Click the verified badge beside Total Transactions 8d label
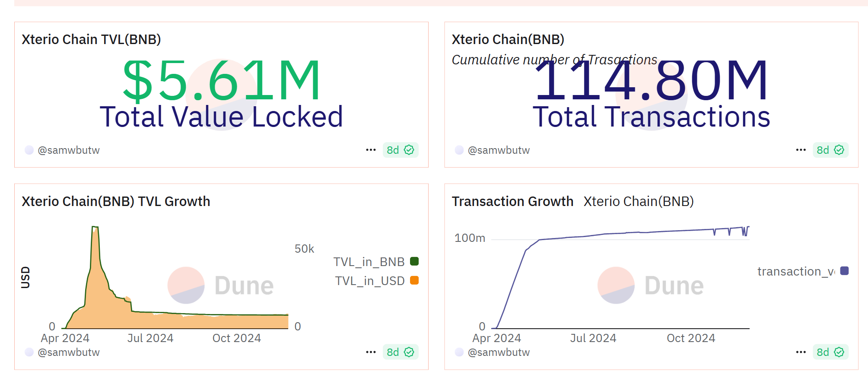The image size is (868, 390). 839,150
